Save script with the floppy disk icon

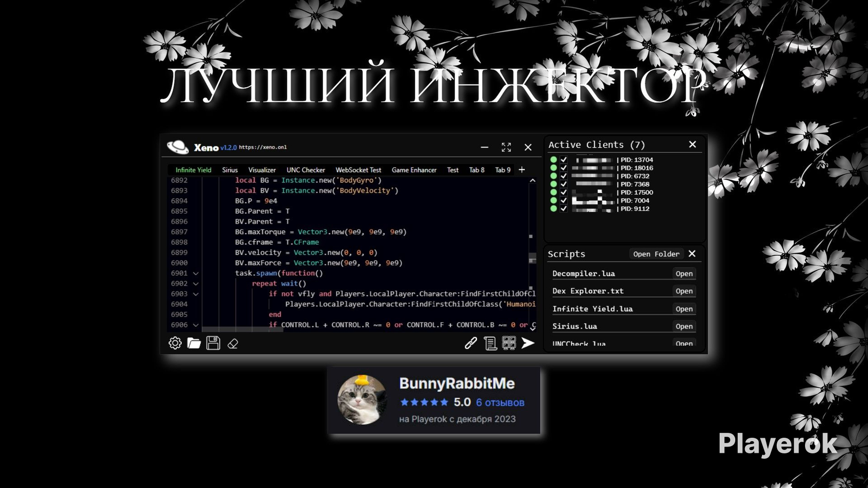[x=213, y=343]
